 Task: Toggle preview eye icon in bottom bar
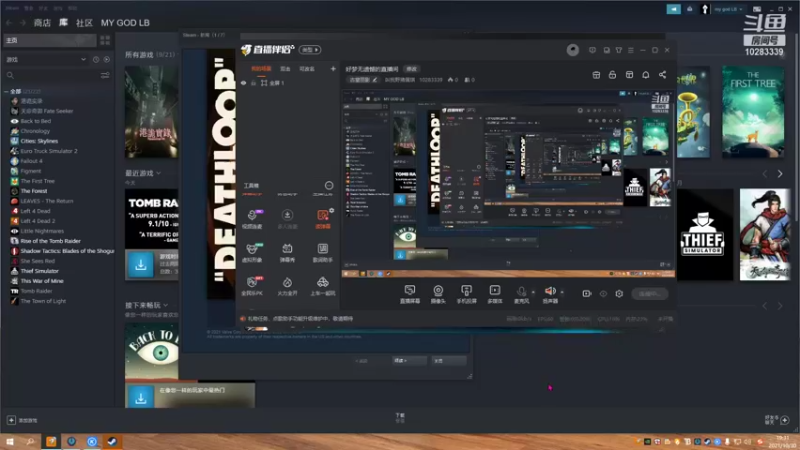click(x=603, y=294)
